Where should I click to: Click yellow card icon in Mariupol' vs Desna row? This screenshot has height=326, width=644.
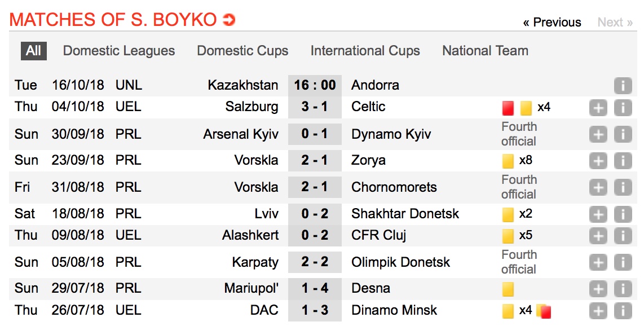[508, 289]
